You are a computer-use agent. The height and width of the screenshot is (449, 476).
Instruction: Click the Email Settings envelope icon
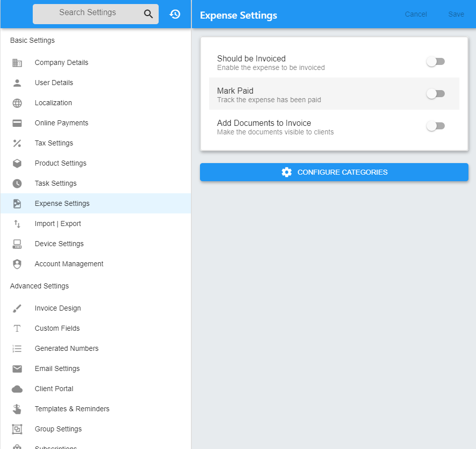click(18, 368)
